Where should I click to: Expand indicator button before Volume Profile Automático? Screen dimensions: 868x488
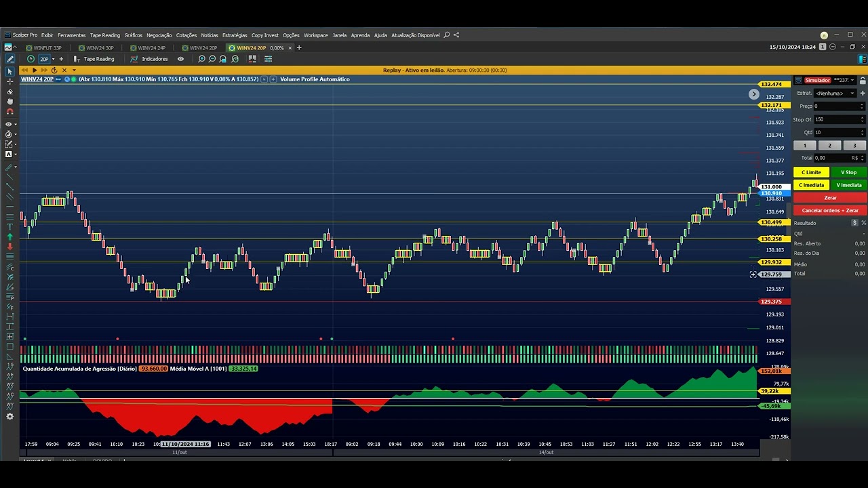(x=273, y=79)
